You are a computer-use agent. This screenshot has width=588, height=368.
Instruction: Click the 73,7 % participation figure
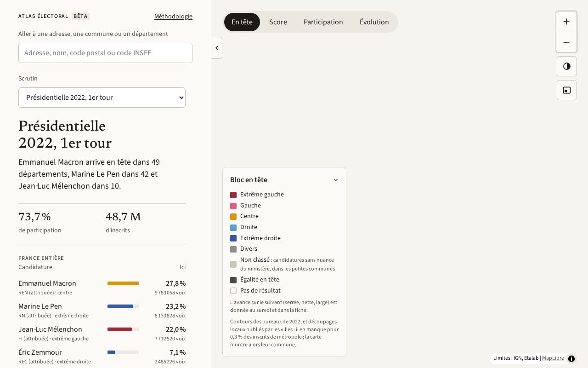click(x=34, y=217)
